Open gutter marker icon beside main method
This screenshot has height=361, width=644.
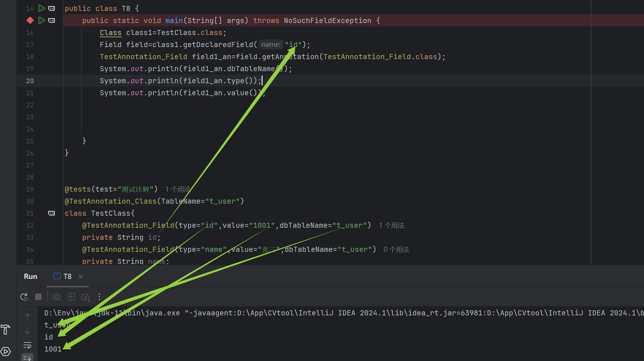(x=52, y=20)
